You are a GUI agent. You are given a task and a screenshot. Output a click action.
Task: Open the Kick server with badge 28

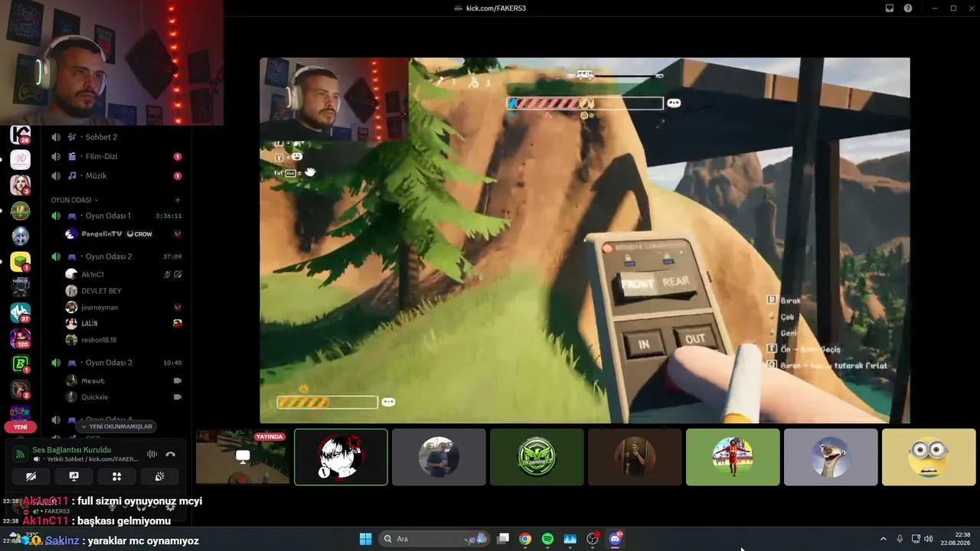click(20, 135)
